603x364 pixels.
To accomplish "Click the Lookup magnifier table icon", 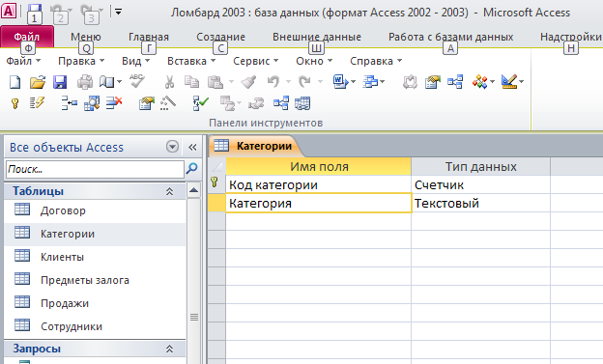I will coord(92,103).
